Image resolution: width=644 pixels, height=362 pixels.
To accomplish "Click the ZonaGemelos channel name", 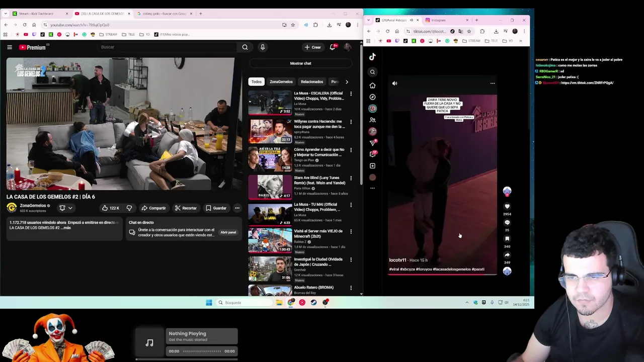I will tap(33, 206).
